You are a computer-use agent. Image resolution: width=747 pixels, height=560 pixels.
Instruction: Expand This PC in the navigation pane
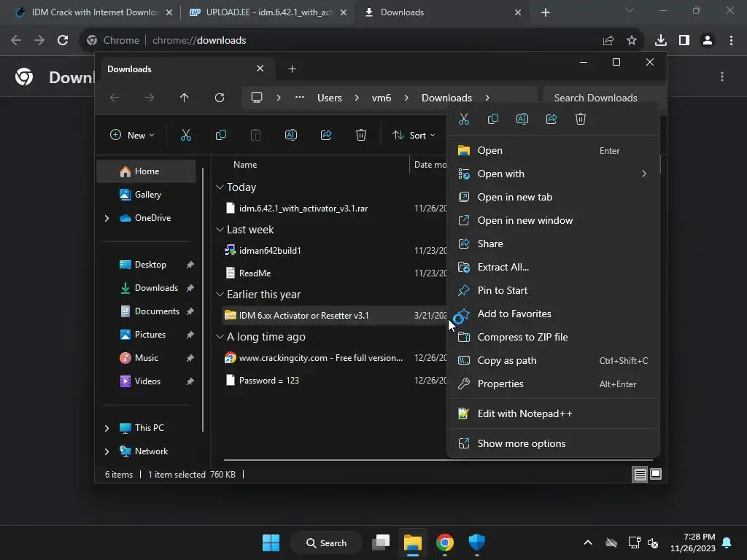click(x=107, y=428)
